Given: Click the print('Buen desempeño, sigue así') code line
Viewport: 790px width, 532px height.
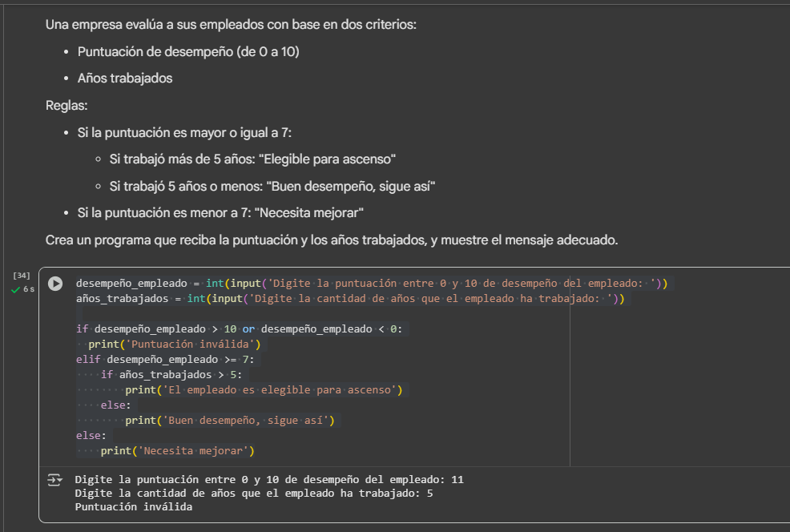Looking at the screenshot, I should 230,421.
